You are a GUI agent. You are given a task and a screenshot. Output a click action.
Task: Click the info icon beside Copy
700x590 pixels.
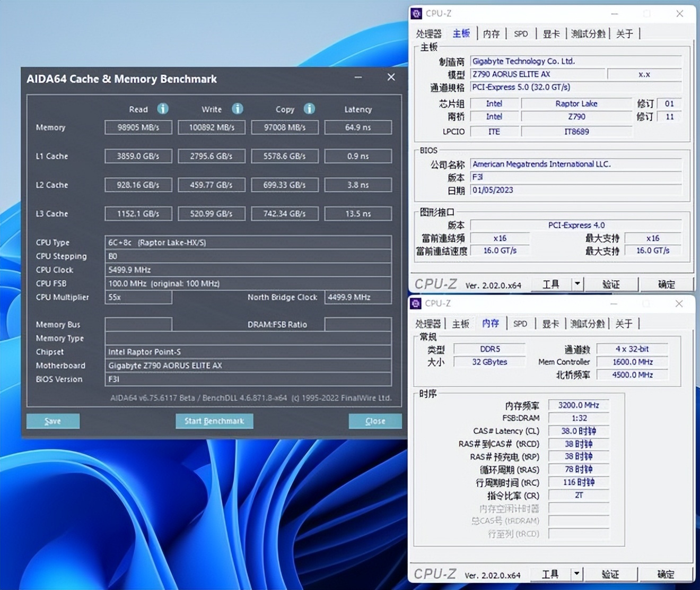pos(309,109)
